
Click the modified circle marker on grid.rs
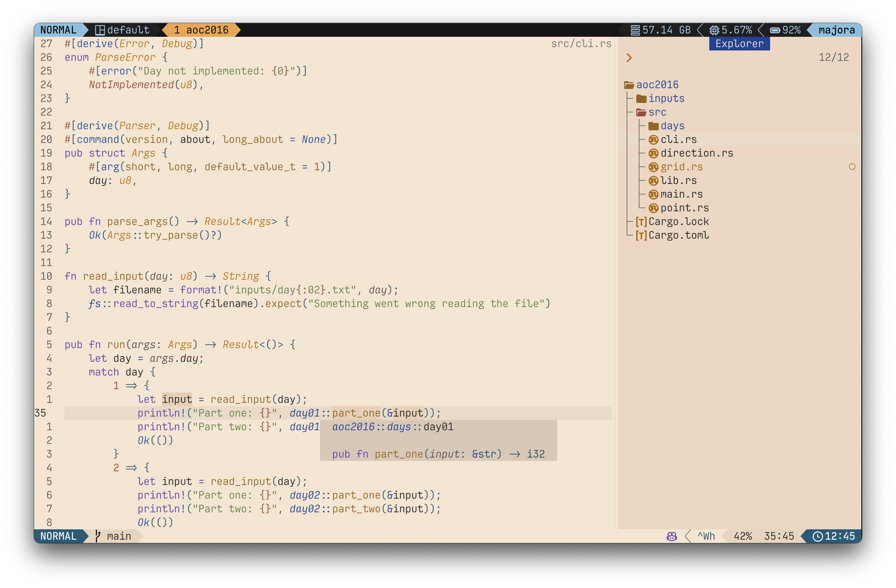pos(852,167)
